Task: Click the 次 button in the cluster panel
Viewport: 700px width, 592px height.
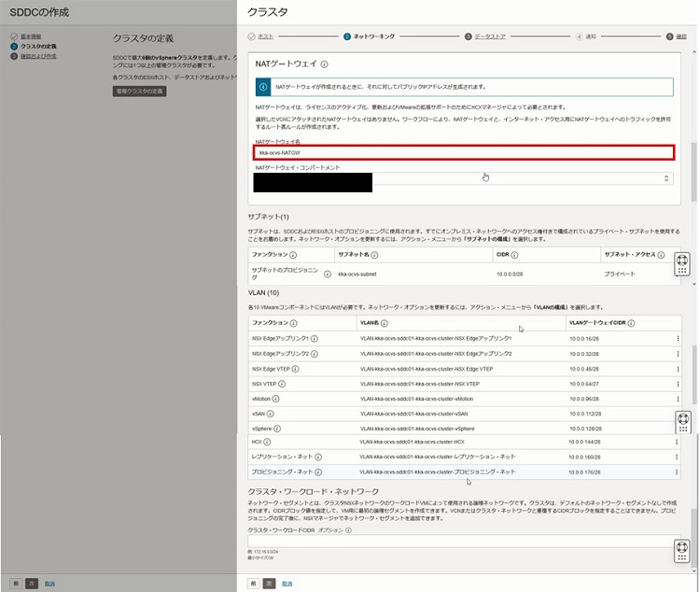Action: pos(269,583)
